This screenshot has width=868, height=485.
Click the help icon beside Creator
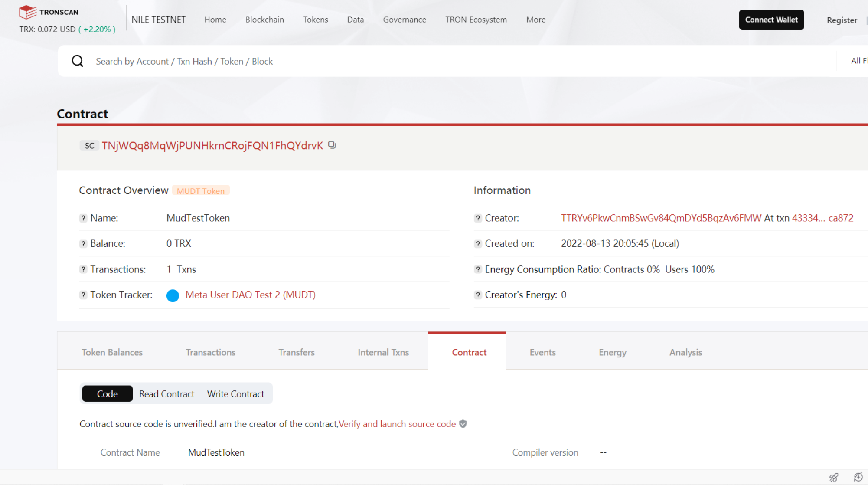click(x=478, y=218)
